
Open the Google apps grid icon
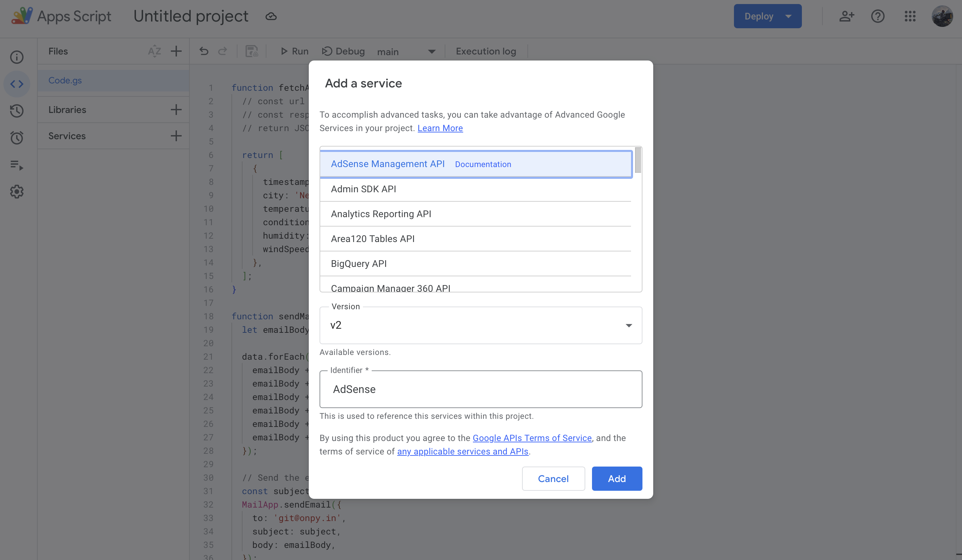[x=910, y=16]
